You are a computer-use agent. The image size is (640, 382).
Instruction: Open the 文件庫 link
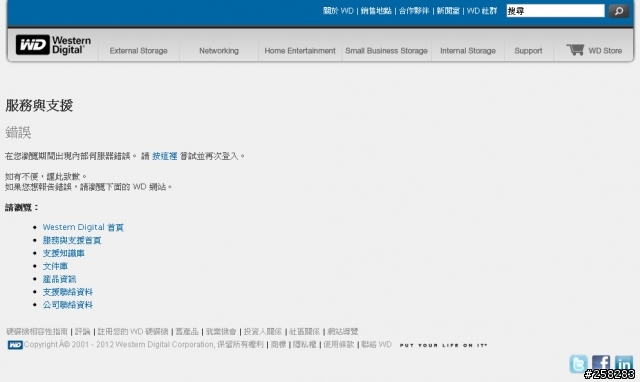point(55,266)
